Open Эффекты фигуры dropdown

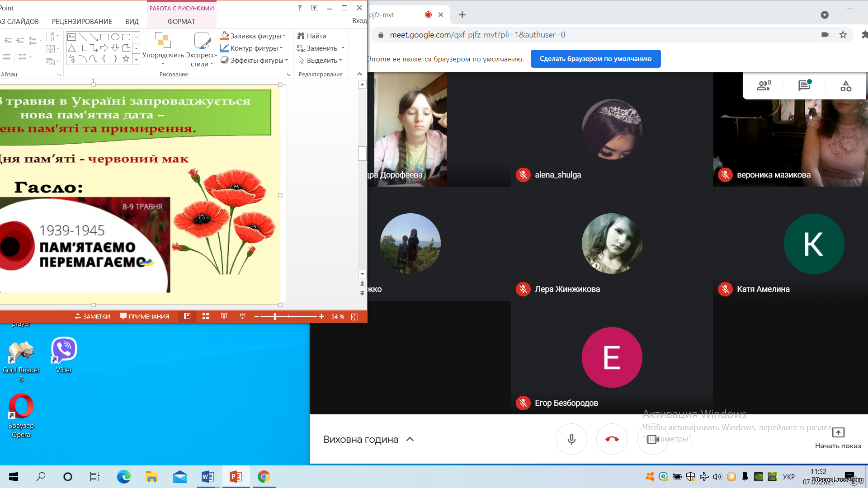[x=254, y=60]
